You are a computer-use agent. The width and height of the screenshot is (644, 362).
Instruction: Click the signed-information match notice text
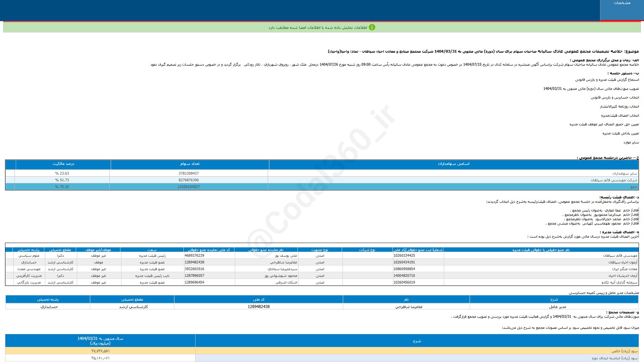[x=317, y=27]
